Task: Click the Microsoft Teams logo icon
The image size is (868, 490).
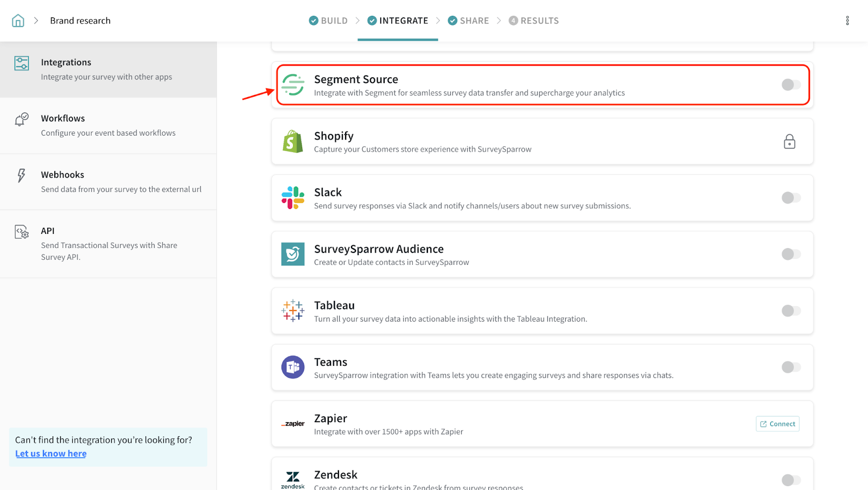Action: click(x=293, y=367)
